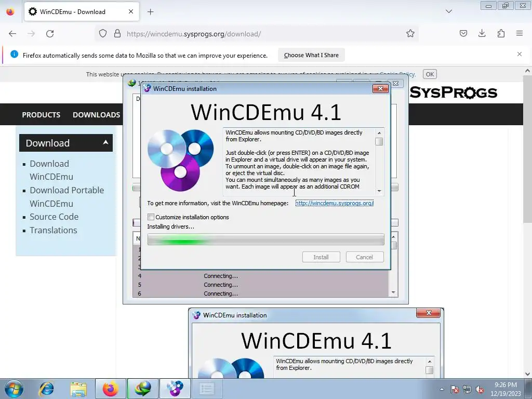Click the greyed Install button
Image resolution: width=532 pixels, height=399 pixels.
(321, 257)
